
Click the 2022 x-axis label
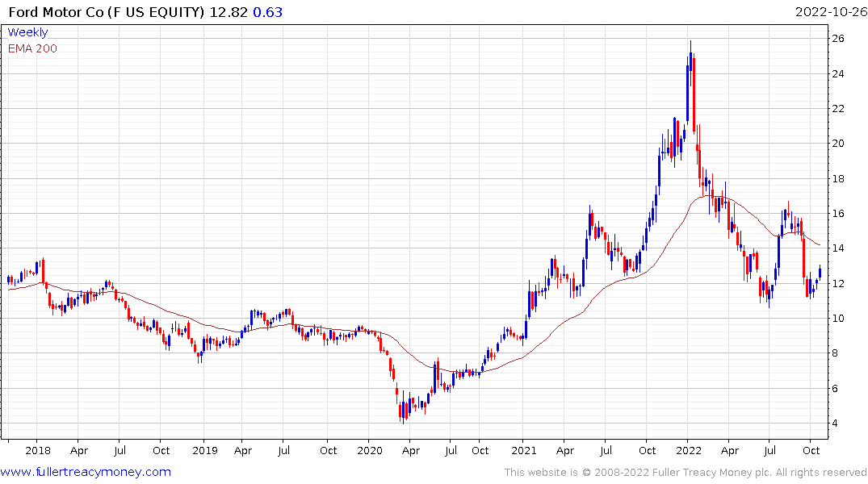tap(689, 450)
